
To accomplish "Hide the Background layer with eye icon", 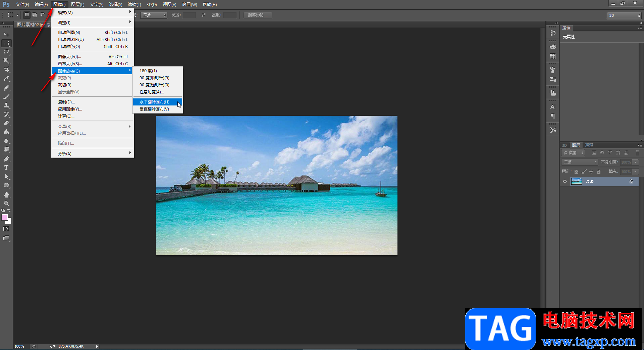I will click(565, 181).
